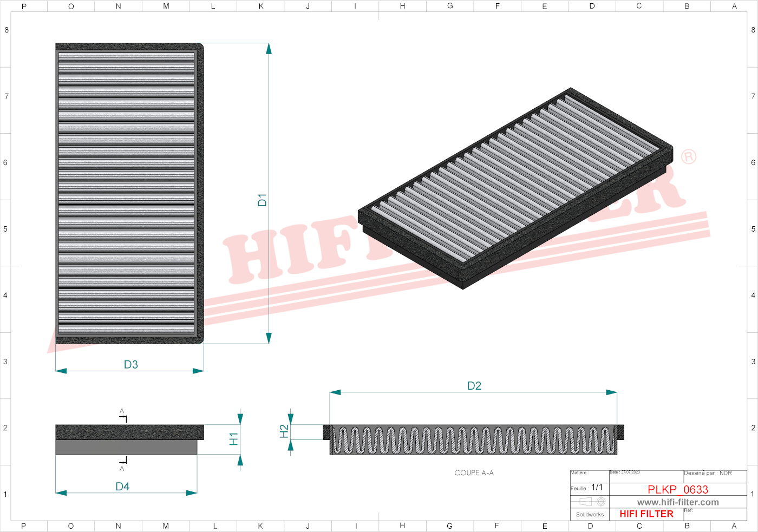758x532 pixels.
Task: Click the D1 dimension label
Action: coord(262,200)
